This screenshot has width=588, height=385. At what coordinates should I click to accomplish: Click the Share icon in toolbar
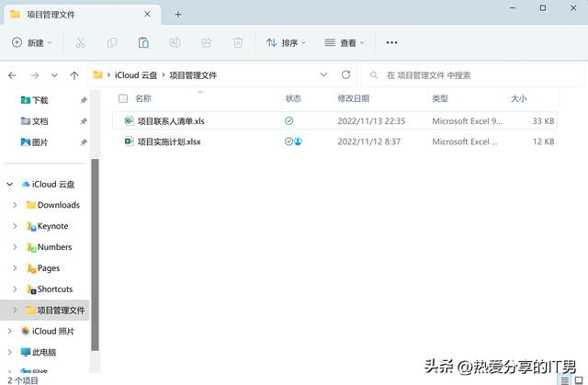point(206,43)
